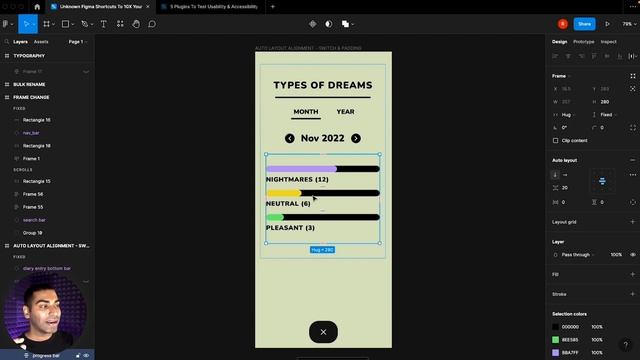
Task: Open the Resources tool
Action: click(120, 24)
